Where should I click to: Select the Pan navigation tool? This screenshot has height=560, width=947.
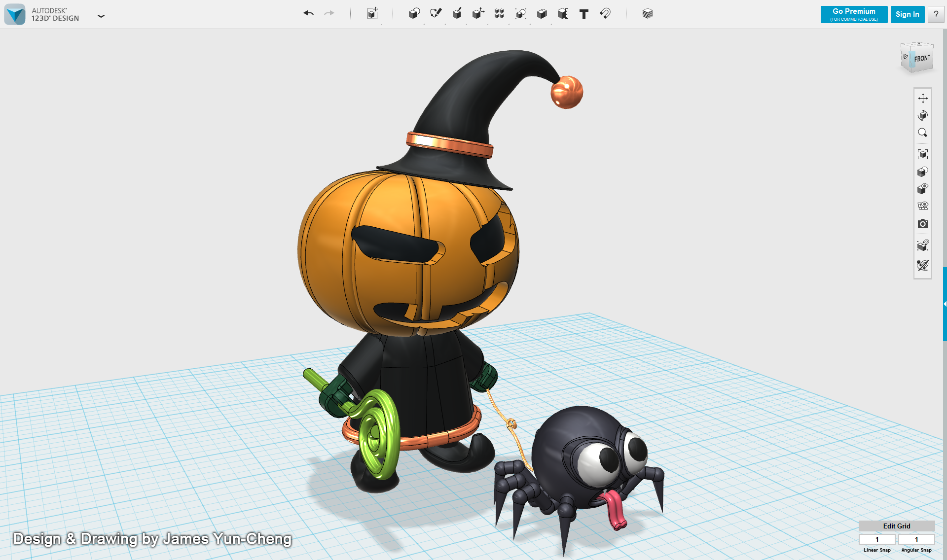pos(922,98)
